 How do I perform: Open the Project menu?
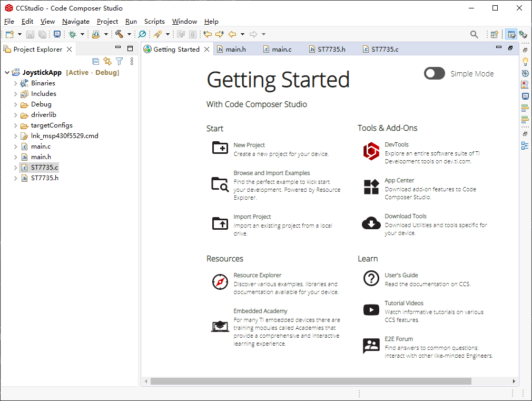click(107, 22)
